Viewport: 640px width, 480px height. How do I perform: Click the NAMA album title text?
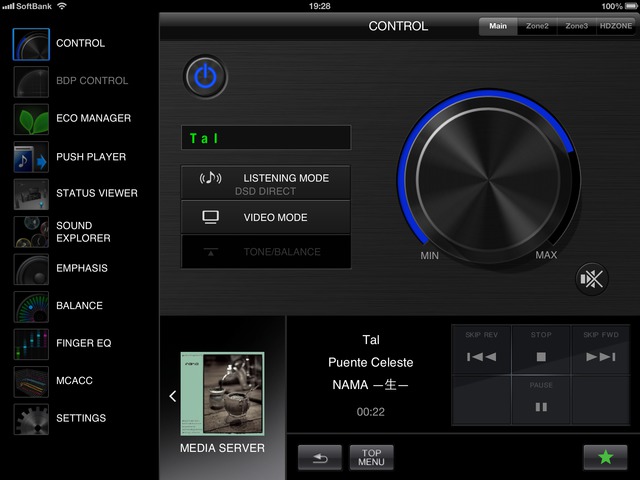point(370,385)
